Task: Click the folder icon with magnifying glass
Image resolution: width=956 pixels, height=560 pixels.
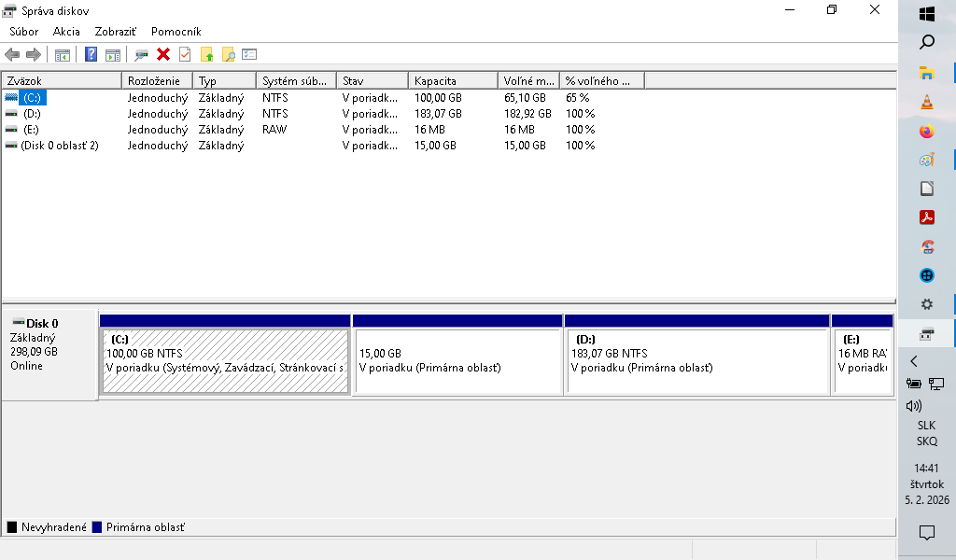Action: pos(228,54)
